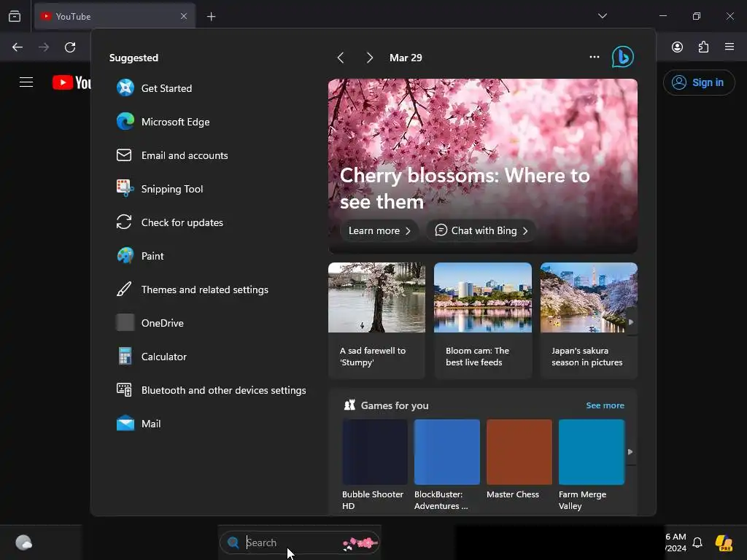Open the Get Started app icon
Image resolution: width=747 pixels, height=560 pixels.
tap(125, 88)
